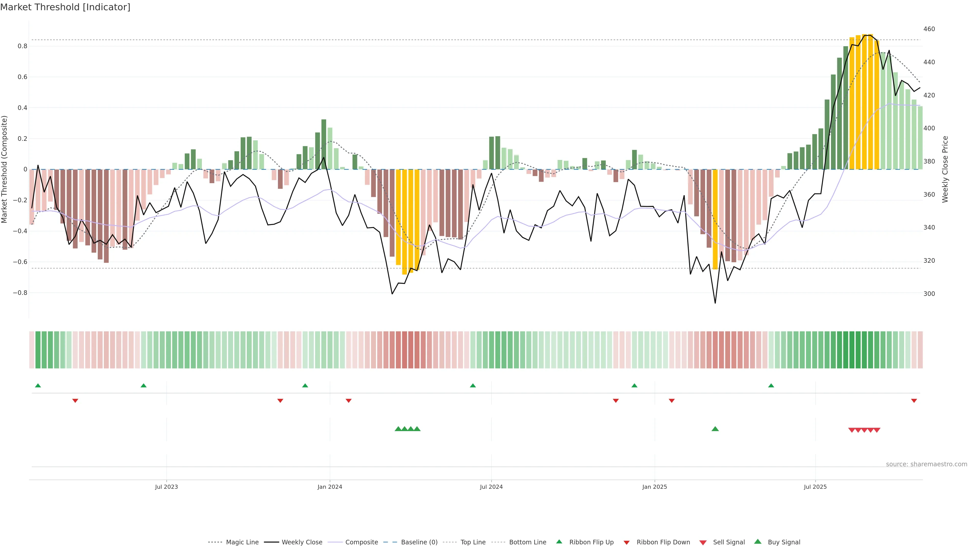
Task: Click the Ribbon Flip Up legend triangle
Action: (x=559, y=542)
